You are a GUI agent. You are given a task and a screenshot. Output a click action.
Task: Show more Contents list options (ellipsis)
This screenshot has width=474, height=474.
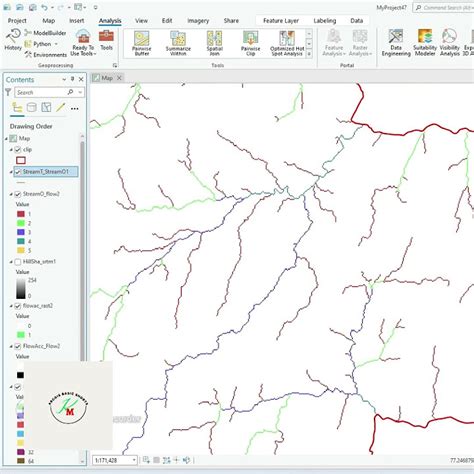75,108
